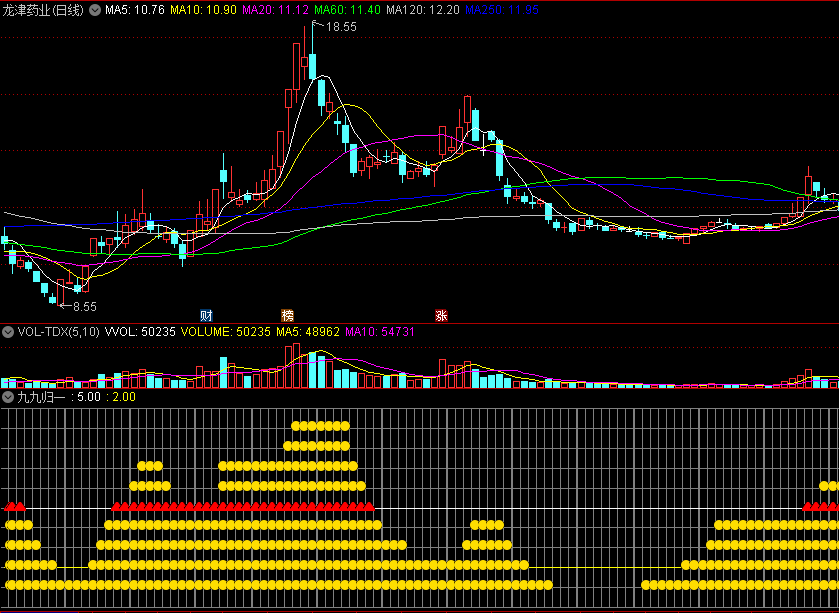Screen dimensions: 839x613
Task: Select the VOLUME: 50235 value
Action: [x=226, y=332]
